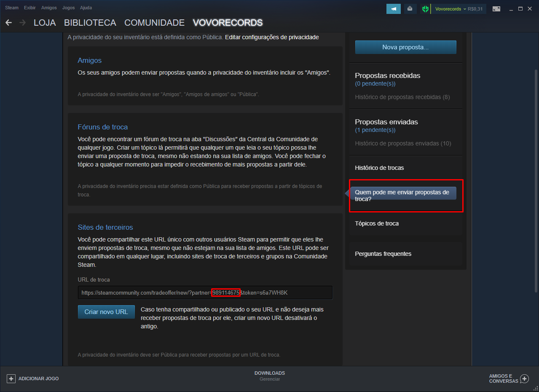The height and width of the screenshot is (392, 539).
Task: Open Histórico de propostas recebidas
Action: tap(402, 97)
